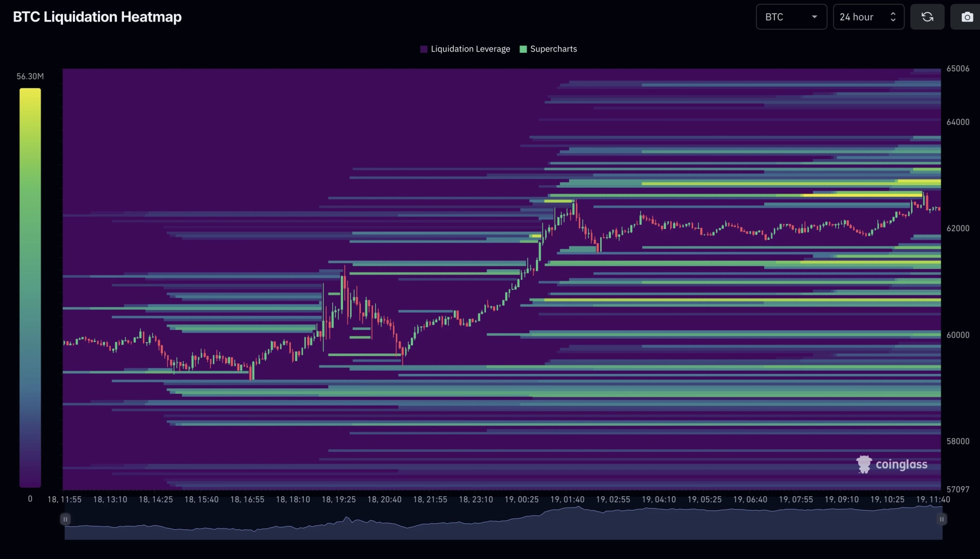Take a screenshot with the camera icon
This screenshot has width=980, height=559.
[966, 17]
